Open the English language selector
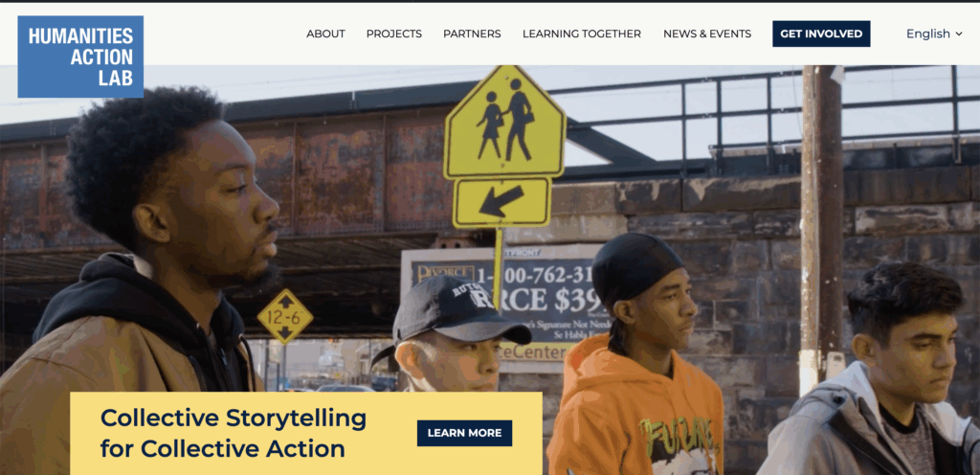980x475 pixels. [934, 34]
